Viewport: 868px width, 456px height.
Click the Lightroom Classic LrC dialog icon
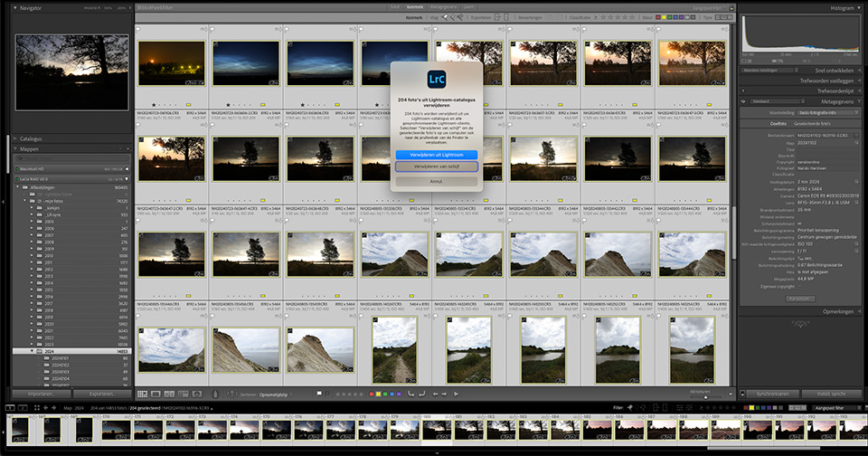pos(436,79)
